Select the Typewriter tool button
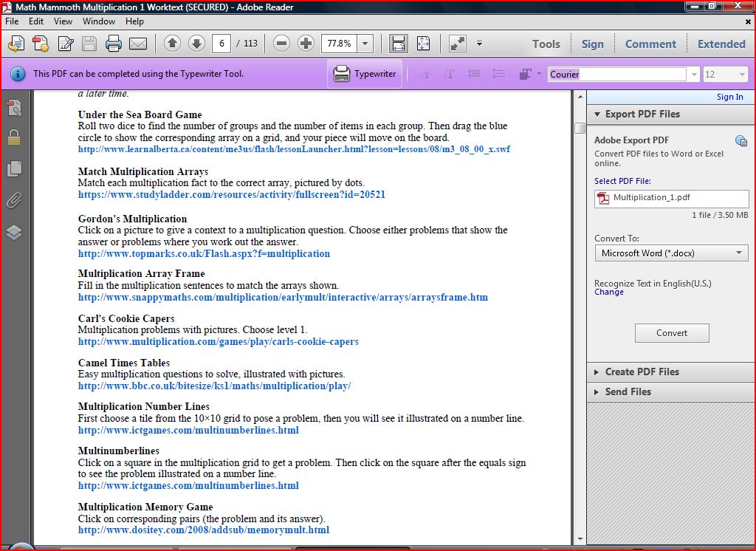 pos(365,74)
